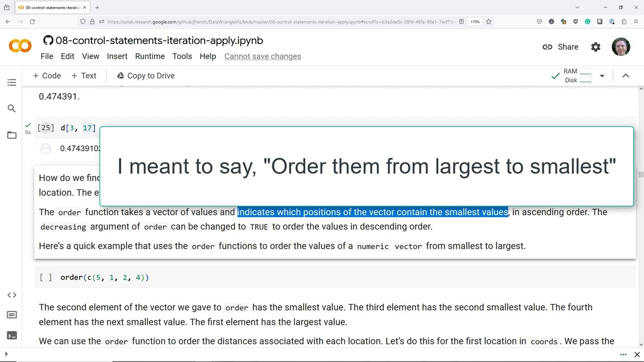List all tabs dropdown arrow
Screen dimensions: 644x362
[578, 8]
